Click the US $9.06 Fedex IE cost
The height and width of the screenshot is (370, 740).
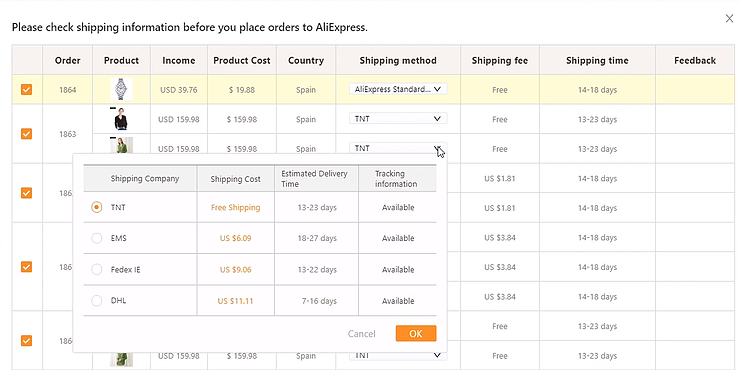[x=235, y=269]
